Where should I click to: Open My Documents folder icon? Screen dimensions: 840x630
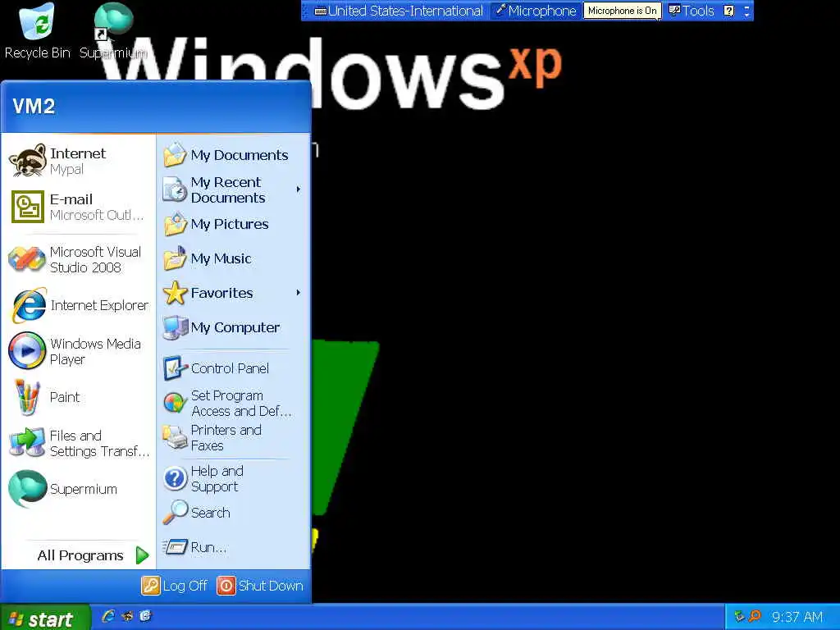tap(175, 155)
